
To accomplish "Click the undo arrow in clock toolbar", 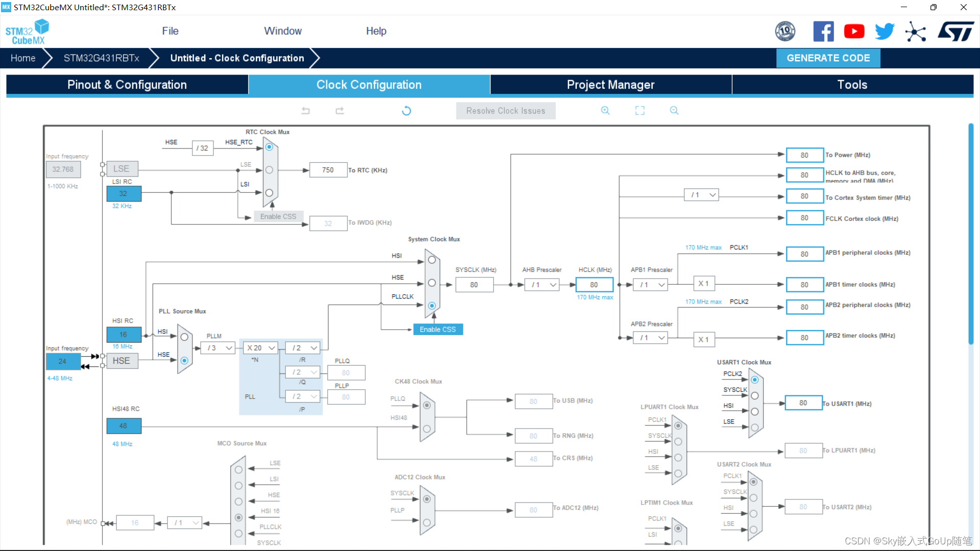I will pos(306,111).
